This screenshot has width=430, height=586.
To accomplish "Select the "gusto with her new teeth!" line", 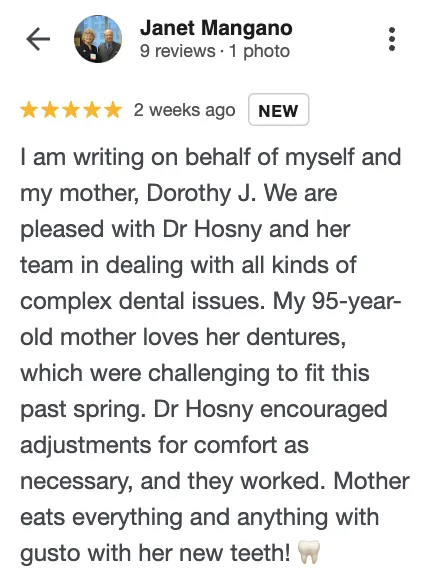I will [155, 553].
